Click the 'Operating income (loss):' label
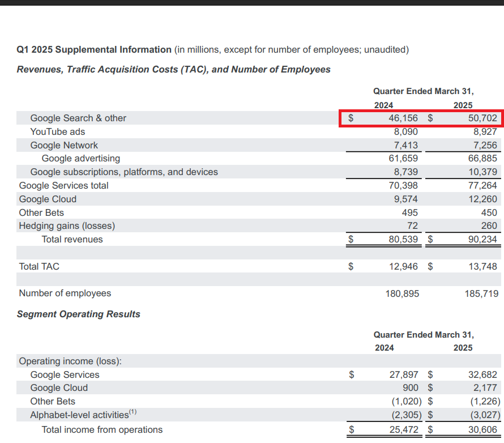Image resolution: width=504 pixels, height=443 pixels. tap(70, 361)
